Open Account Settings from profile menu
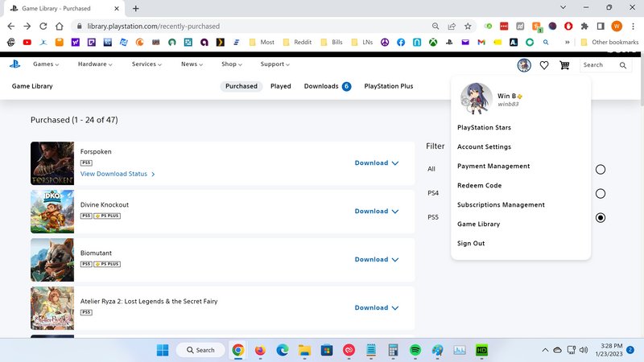 pos(484,146)
